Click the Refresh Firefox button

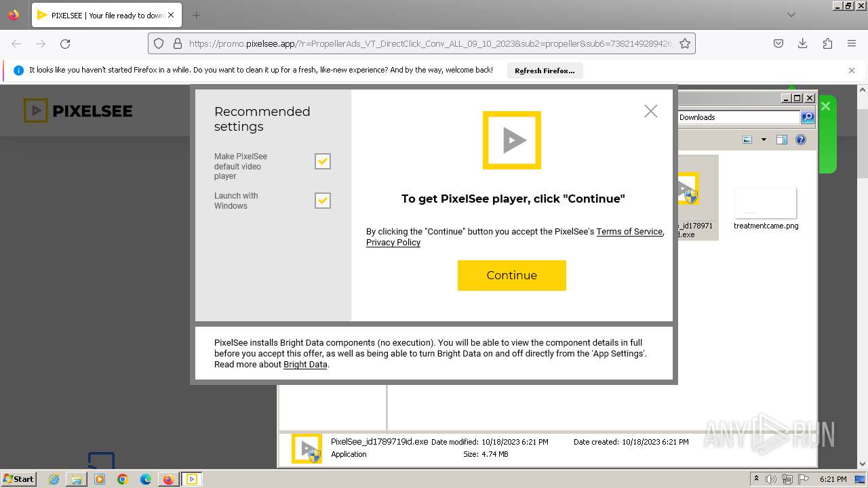tap(545, 70)
